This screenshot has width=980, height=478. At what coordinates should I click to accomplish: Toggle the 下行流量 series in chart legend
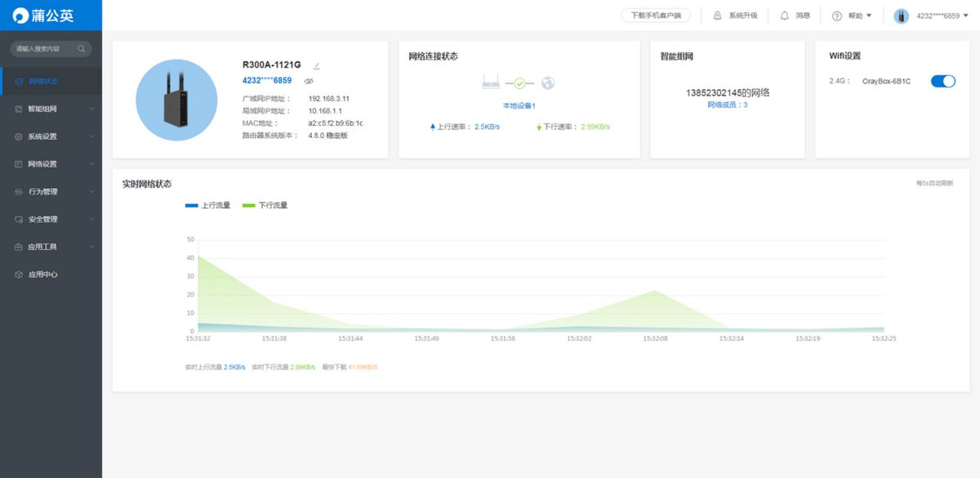265,205
